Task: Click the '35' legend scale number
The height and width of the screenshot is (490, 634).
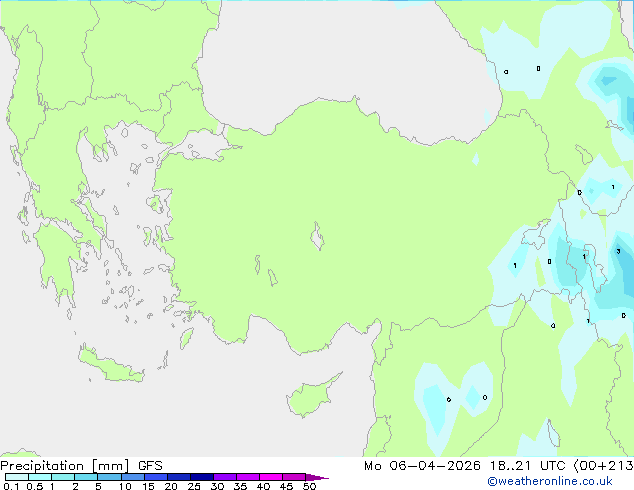Action: pyautogui.click(x=240, y=486)
